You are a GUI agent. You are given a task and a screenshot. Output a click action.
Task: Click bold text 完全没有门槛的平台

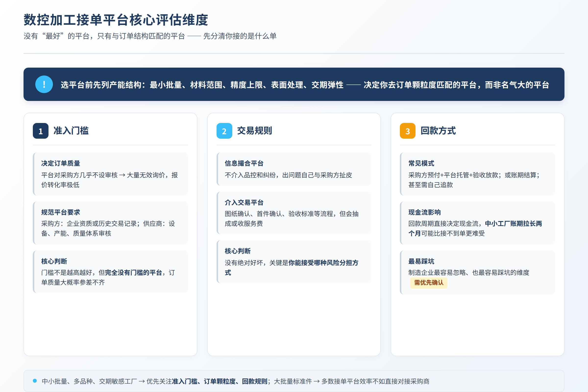pyautogui.click(x=134, y=273)
